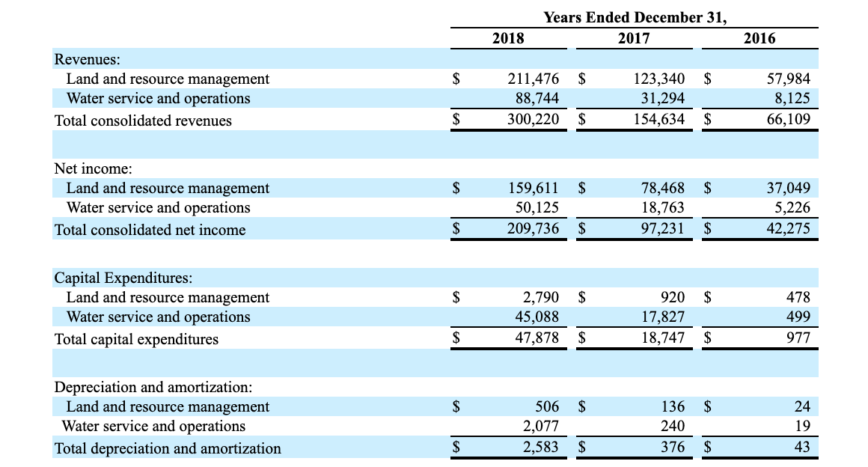Select the 2018 column header
868x467 pixels.
(x=507, y=37)
